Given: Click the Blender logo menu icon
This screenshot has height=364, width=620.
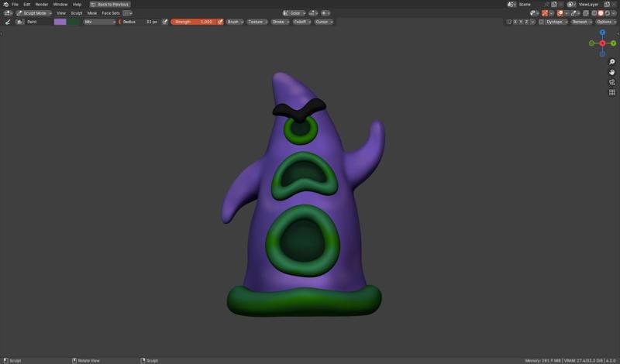Looking at the screenshot, I should [x=5, y=5].
